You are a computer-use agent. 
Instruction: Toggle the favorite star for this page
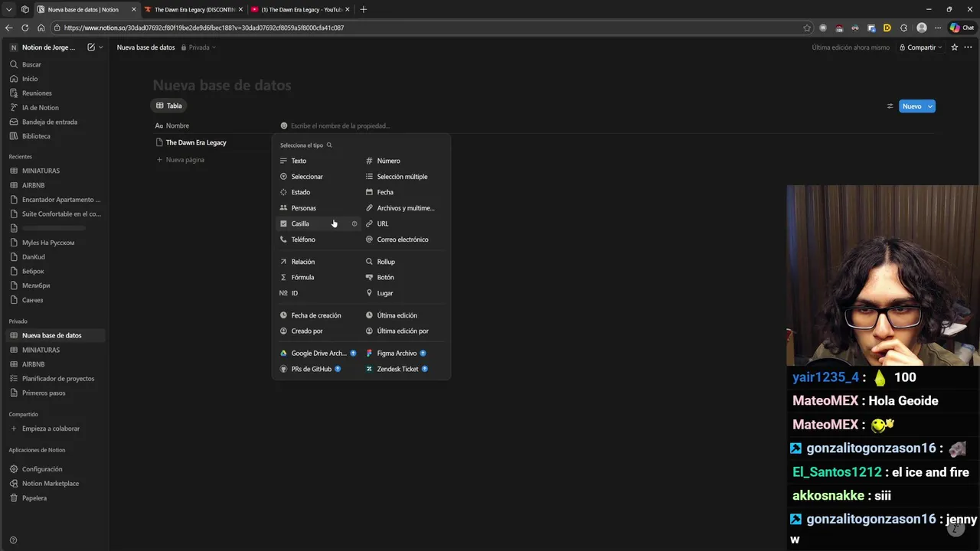pos(954,47)
